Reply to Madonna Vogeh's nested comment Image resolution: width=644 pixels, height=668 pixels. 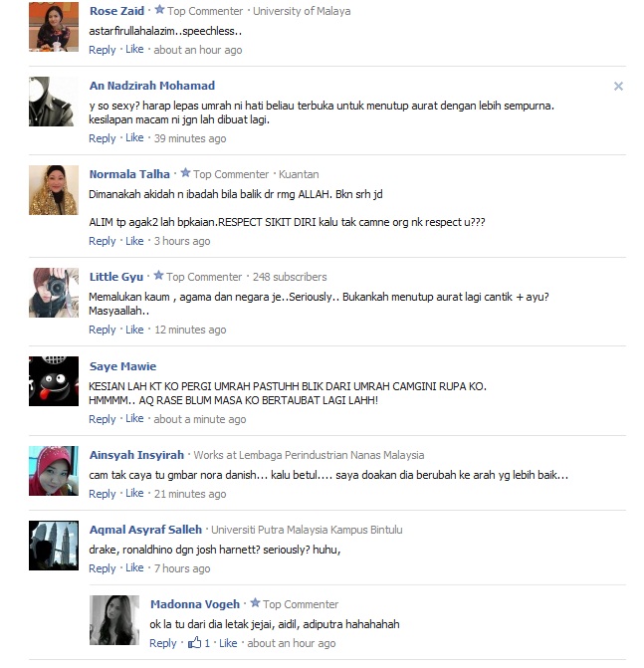[162, 643]
